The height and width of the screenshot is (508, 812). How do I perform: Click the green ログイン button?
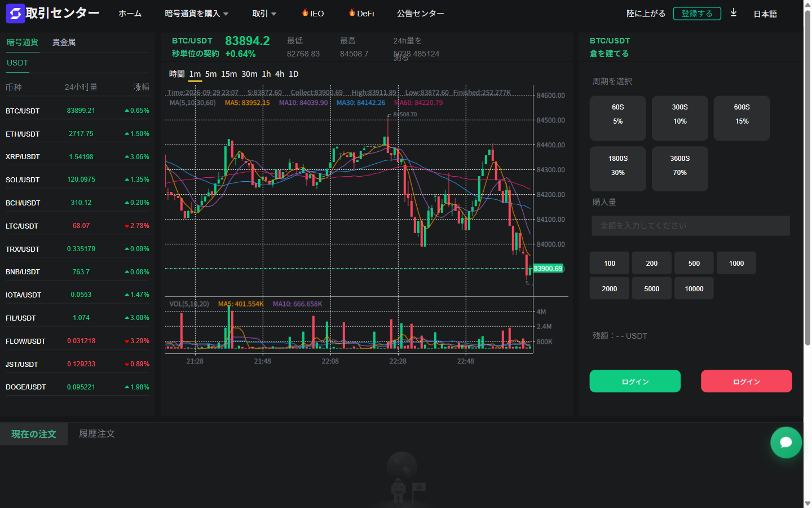[x=635, y=381]
